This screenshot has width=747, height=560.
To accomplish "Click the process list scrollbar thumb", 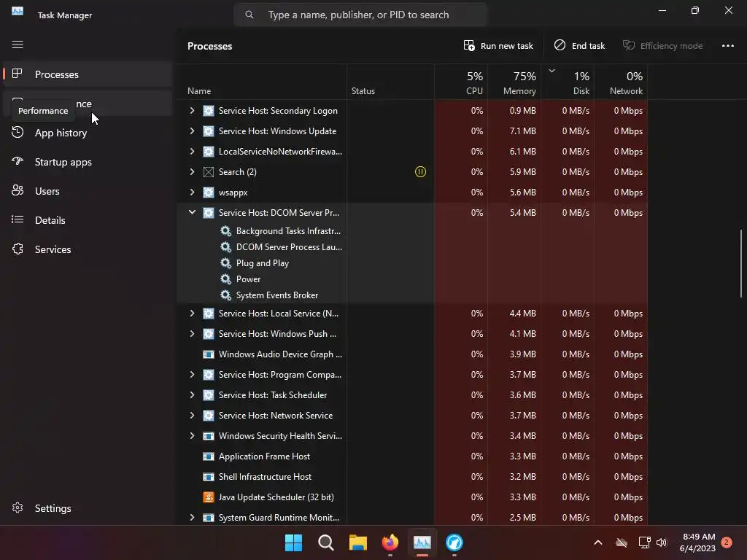I will (x=741, y=264).
